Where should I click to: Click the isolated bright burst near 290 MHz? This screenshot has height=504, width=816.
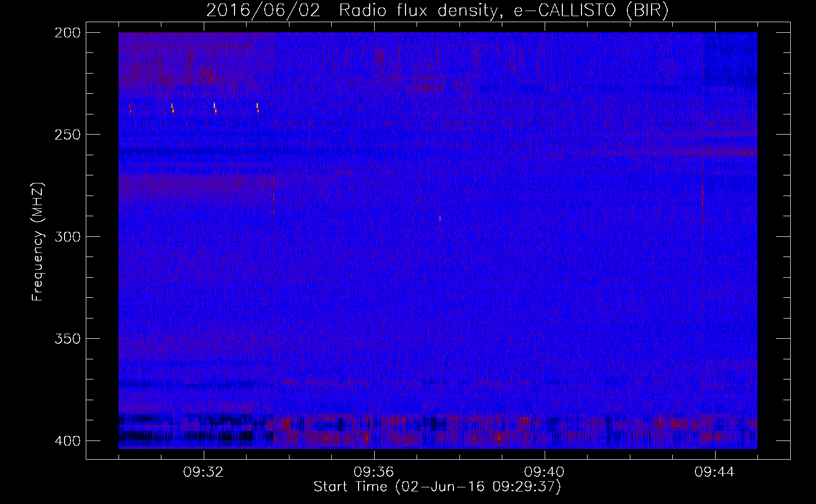pos(440,219)
